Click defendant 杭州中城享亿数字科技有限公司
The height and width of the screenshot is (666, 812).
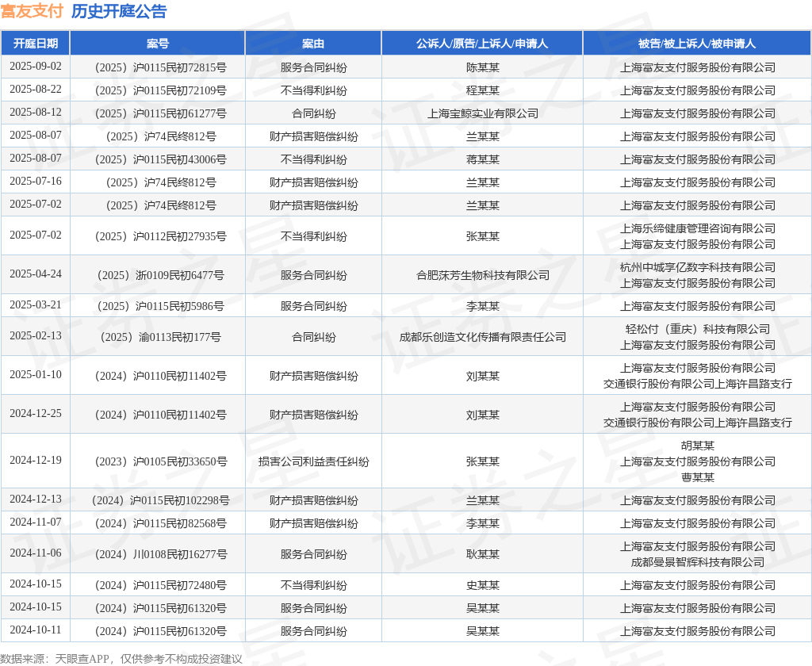698,267
